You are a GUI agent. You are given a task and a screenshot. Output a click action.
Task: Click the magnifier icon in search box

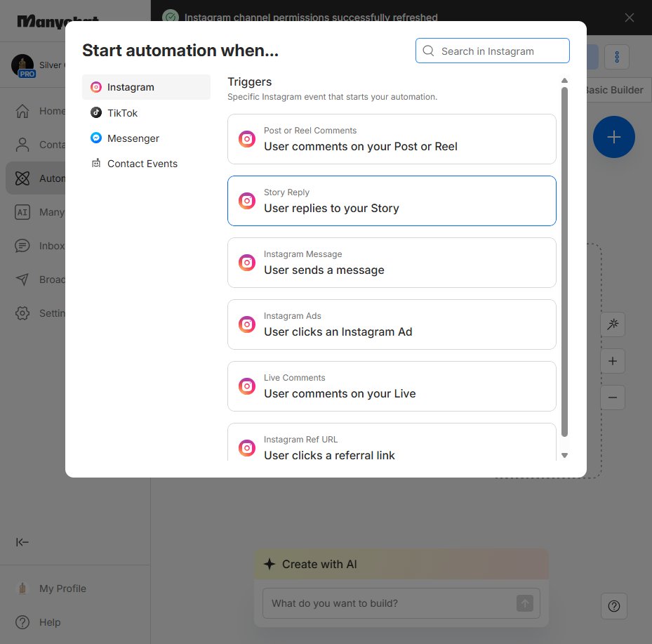click(428, 51)
